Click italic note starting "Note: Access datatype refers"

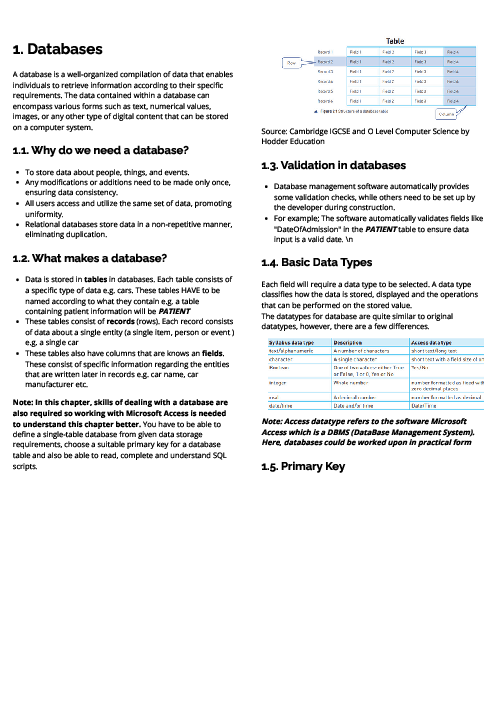[x=368, y=432]
